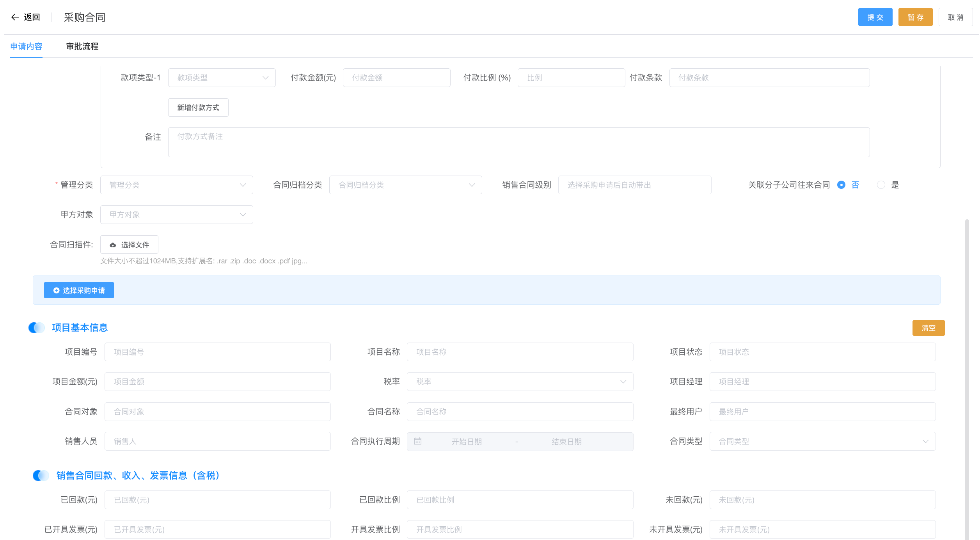Open the 款项类型 dropdown
The width and height of the screenshot is (980, 540).
(222, 78)
